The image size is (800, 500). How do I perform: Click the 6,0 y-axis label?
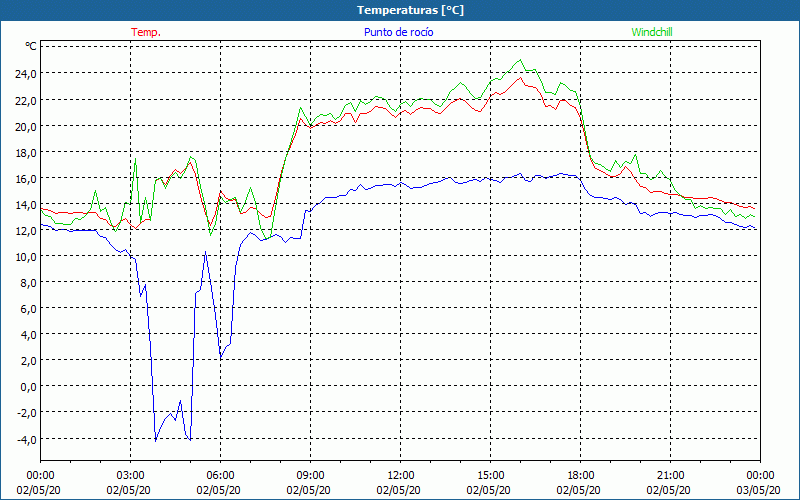point(29,309)
